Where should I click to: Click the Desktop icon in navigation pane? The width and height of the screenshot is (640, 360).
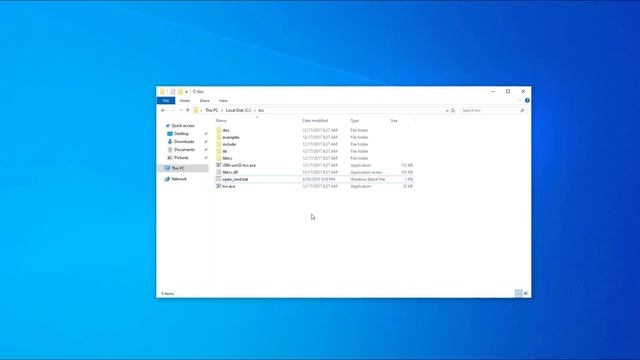point(170,134)
